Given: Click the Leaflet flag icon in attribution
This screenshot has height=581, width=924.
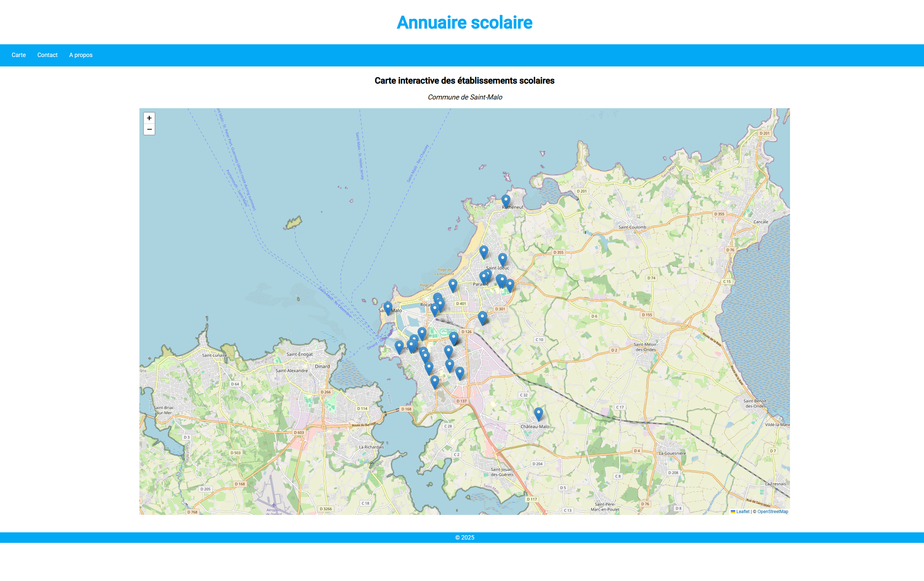Looking at the screenshot, I should pos(733,512).
